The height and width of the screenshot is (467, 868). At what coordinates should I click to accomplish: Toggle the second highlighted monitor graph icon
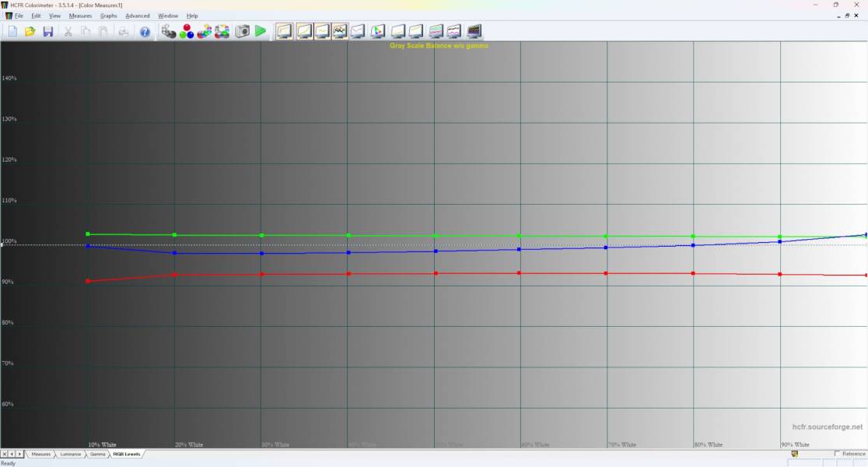point(304,32)
